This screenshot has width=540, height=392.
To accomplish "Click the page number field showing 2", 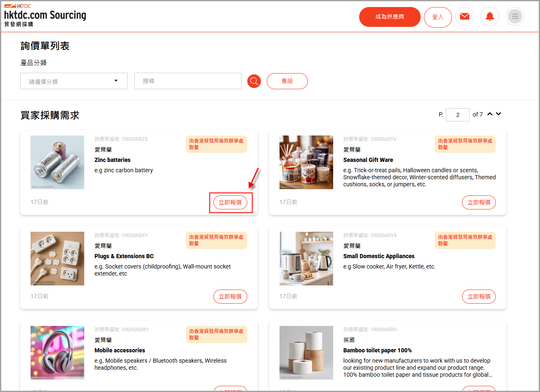I will (x=458, y=115).
